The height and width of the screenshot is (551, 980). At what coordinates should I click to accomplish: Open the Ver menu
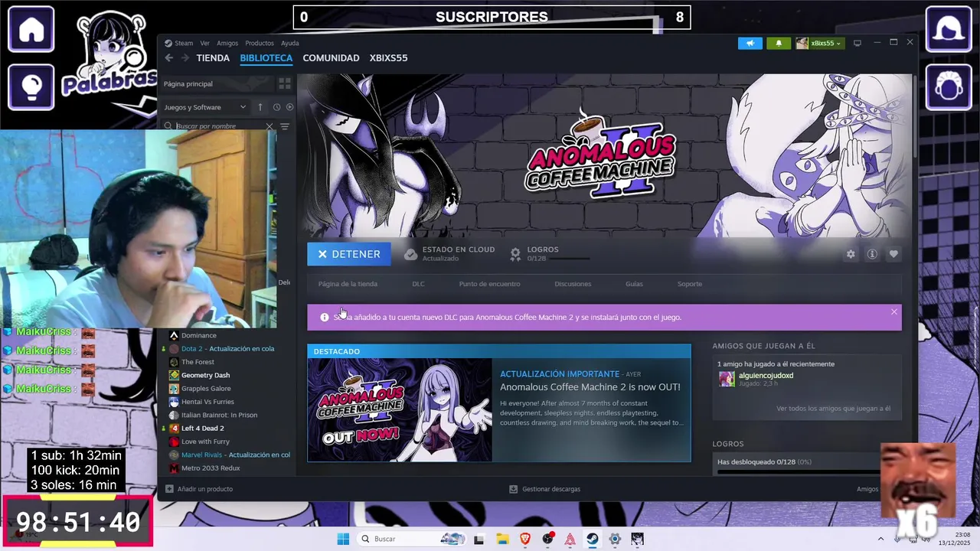(x=205, y=43)
